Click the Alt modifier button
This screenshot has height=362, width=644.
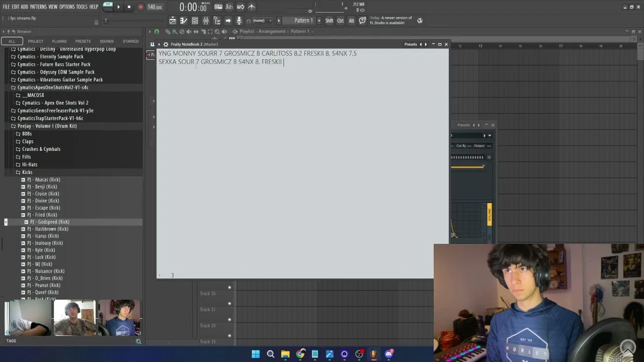[352, 21]
